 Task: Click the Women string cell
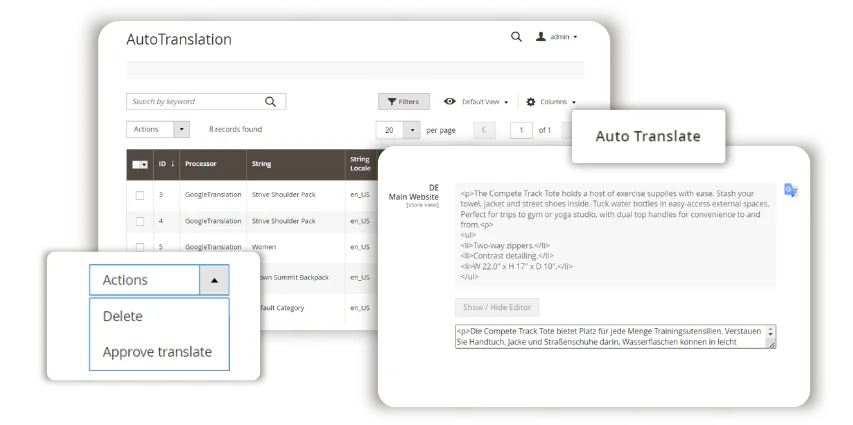264,247
